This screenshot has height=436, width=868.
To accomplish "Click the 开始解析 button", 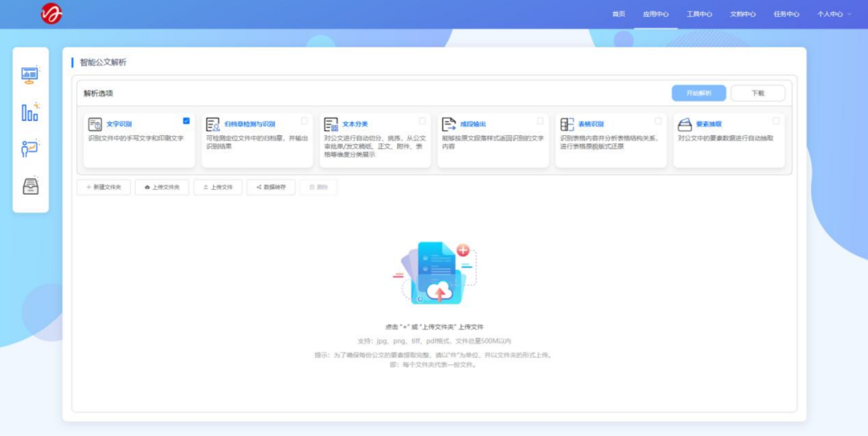I will (x=698, y=93).
